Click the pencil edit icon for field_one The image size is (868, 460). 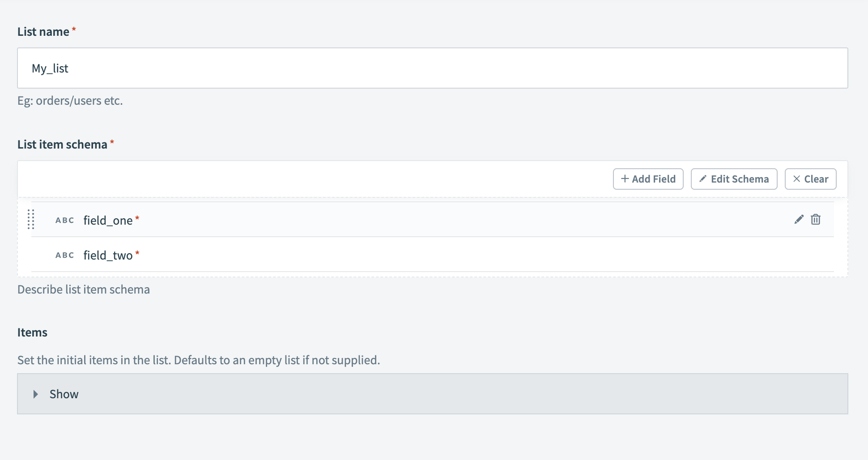(799, 219)
